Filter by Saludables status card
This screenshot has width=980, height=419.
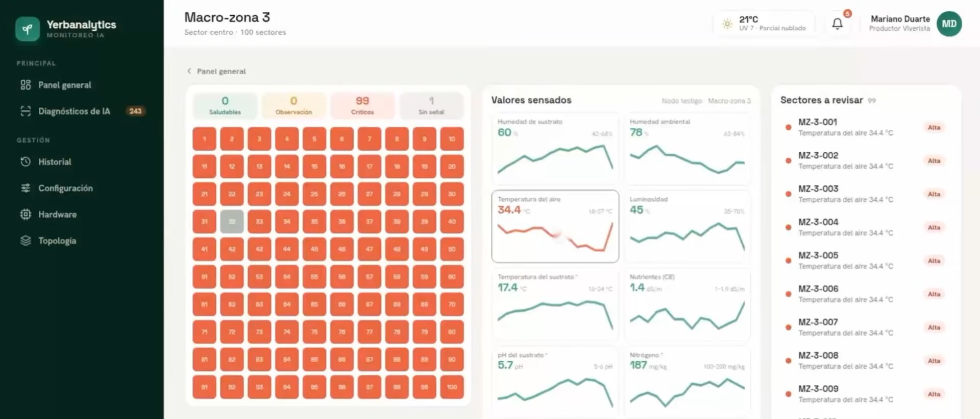tap(225, 105)
